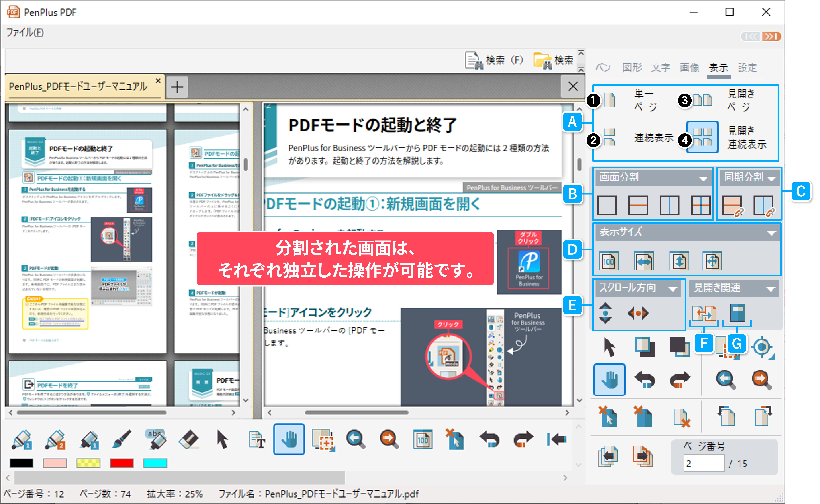Switch to the ペン tab
This screenshot has width=820, height=504.
click(x=604, y=68)
